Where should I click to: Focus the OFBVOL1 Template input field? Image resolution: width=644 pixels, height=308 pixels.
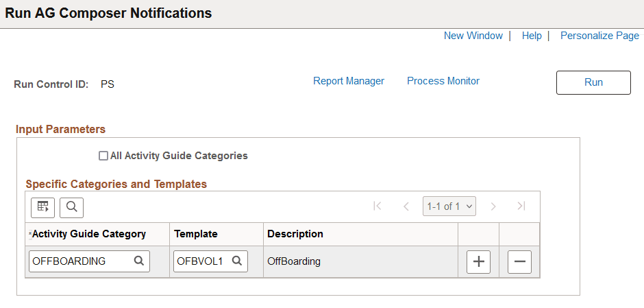click(201, 261)
